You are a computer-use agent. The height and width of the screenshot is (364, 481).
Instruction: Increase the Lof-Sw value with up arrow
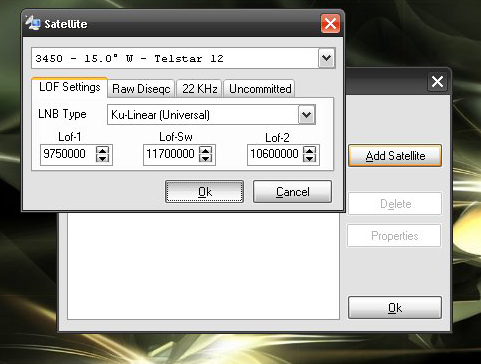coord(205,150)
